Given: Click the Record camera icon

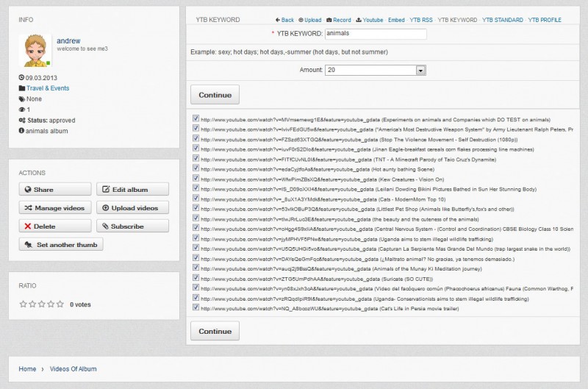Looking at the screenshot, I should click(329, 20).
